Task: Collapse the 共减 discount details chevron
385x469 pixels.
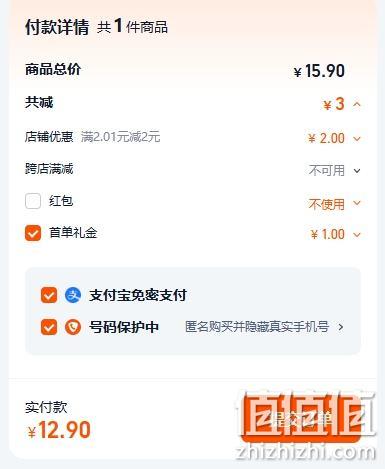Action: pos(357,104)
